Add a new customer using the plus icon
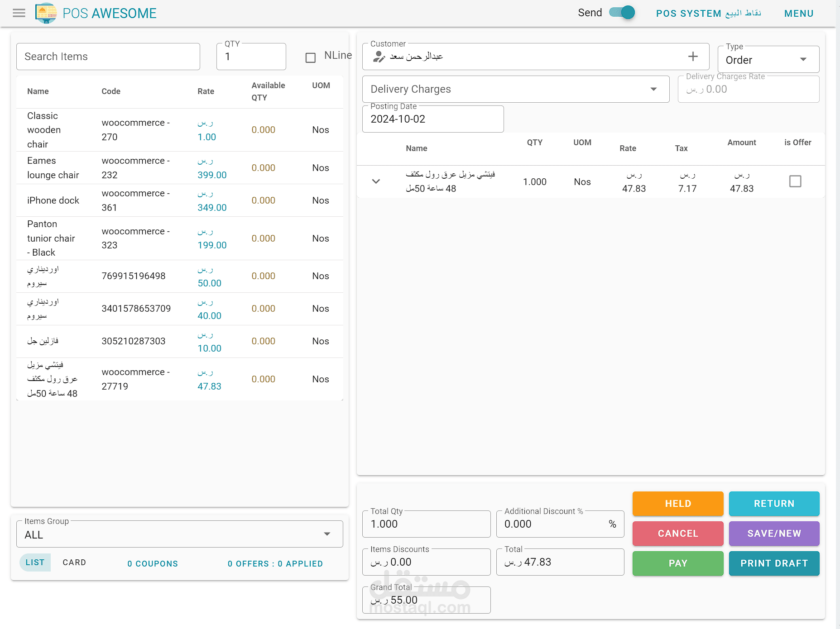Viewport: 840px width, 629px height. [x=692, y=56]
